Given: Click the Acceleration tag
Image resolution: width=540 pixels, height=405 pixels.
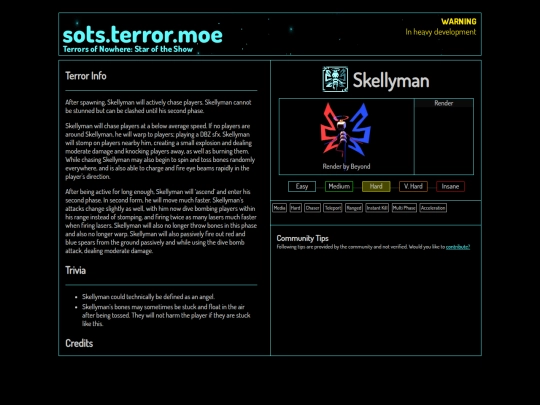Looking at the screenshot, I should [x=433, y=208].
